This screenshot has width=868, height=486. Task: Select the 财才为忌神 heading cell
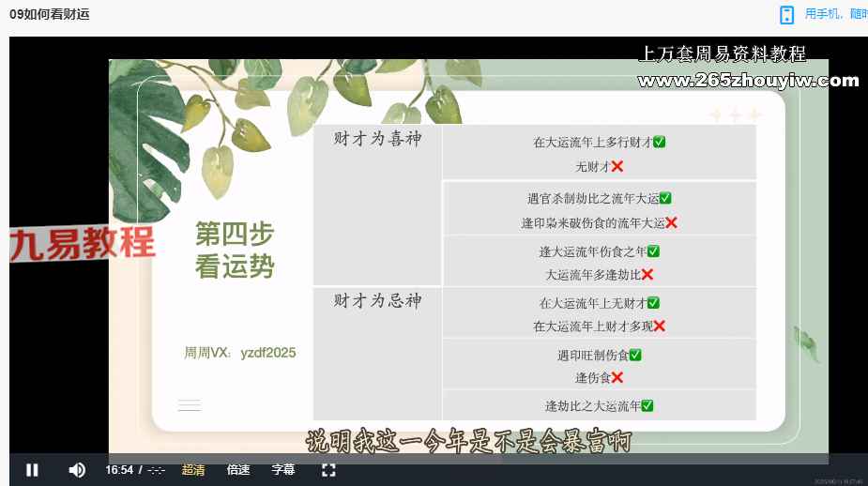point(377,301)
